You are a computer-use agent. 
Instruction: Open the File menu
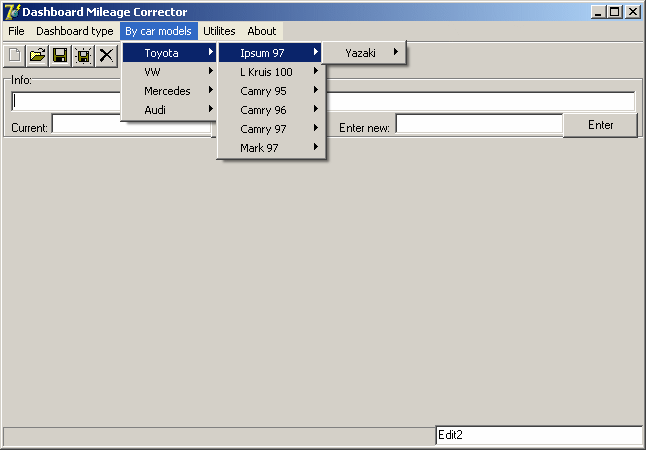coord(16,31)
